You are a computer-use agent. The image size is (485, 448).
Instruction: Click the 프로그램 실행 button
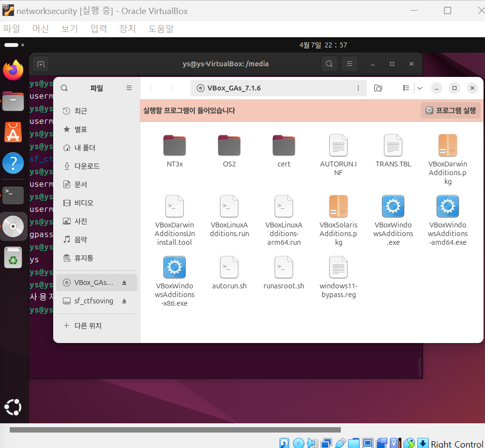[x=451, y=110]
